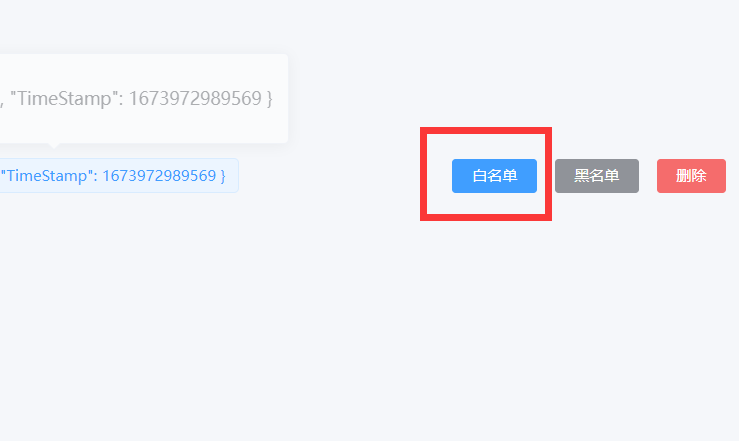This screenshot has width=740, height=441.
Task: Mark the request as blacklisted with 黑名单
Action: 597,176
